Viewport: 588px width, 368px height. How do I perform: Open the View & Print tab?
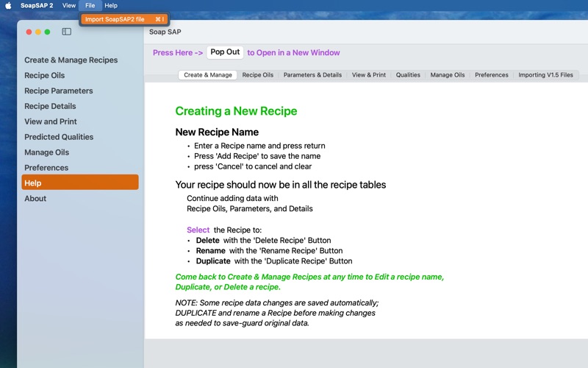click(x=369, y=75)
